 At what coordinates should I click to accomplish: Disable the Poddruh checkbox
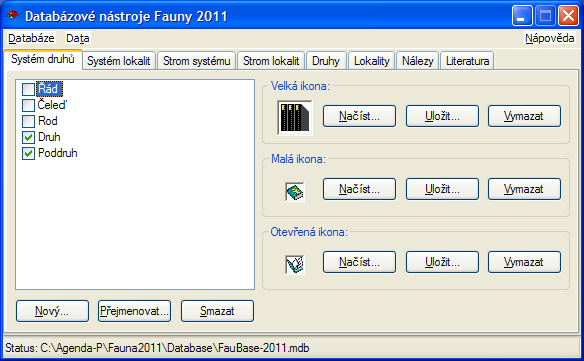(x=28, y=153)
